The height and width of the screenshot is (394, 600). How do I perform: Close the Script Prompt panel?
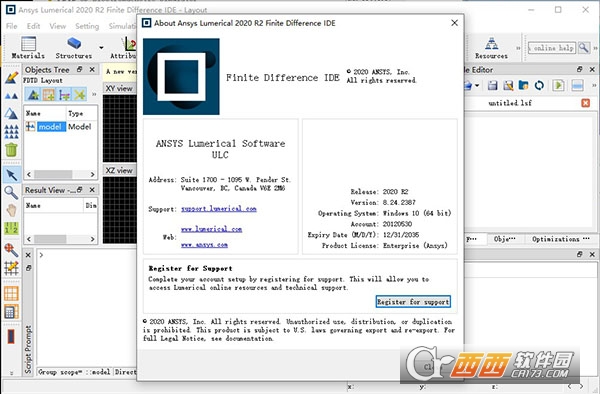tap(28, 255)
